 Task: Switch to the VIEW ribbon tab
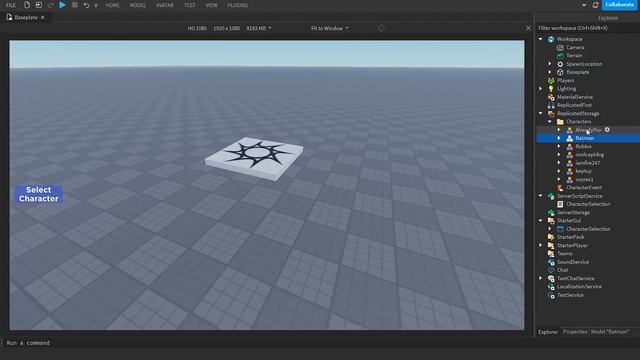tap(211, 5)
